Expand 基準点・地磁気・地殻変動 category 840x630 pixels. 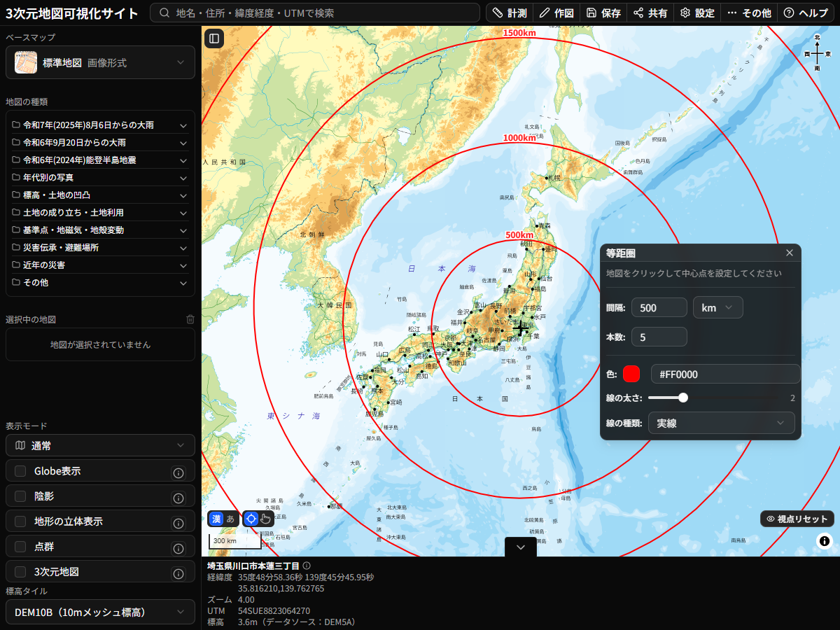pos(100,230)
